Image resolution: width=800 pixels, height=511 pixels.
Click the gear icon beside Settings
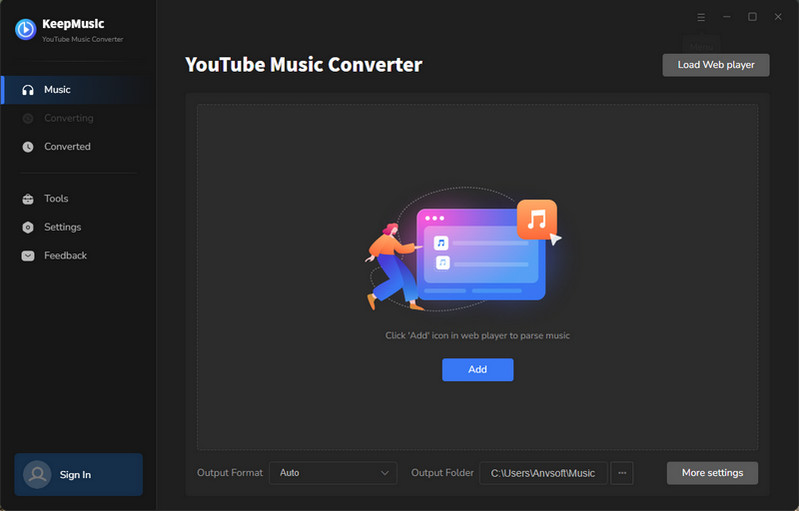[x=28, y=227]
